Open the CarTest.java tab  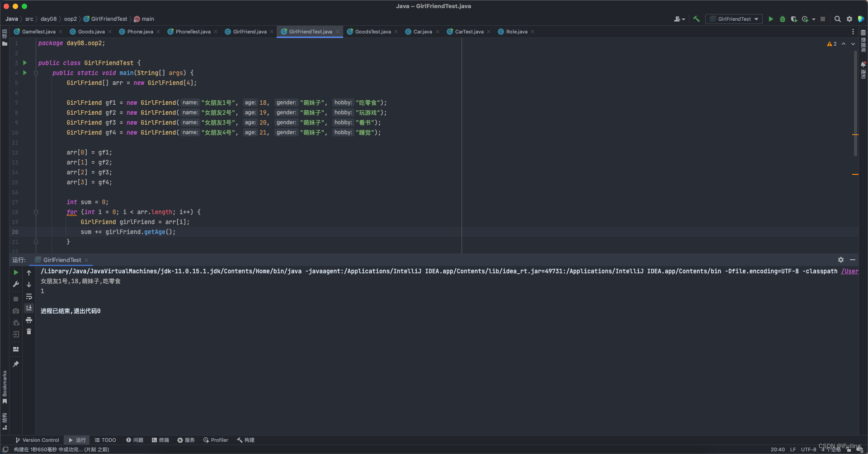coord(469,32)
